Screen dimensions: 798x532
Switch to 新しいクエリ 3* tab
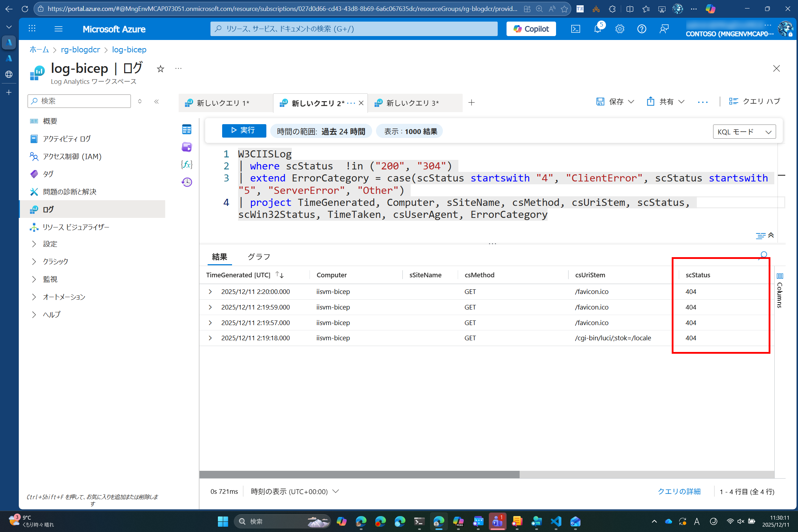point(412,103)
